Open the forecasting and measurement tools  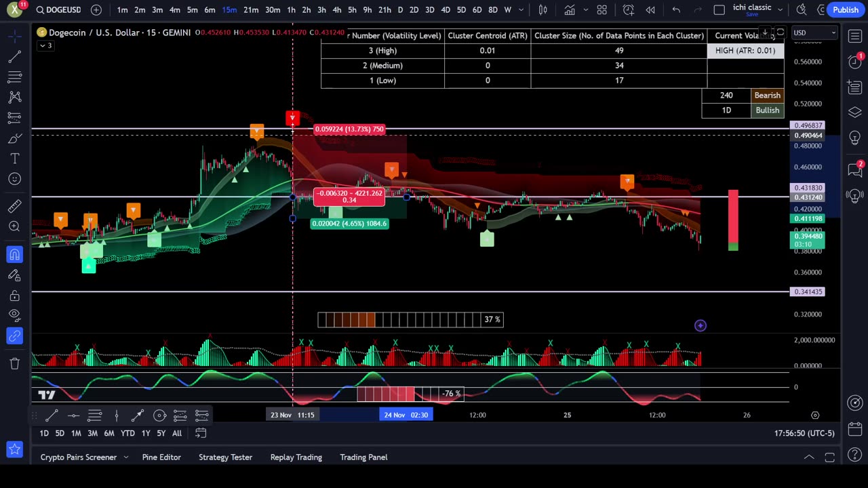click(14, 118)
